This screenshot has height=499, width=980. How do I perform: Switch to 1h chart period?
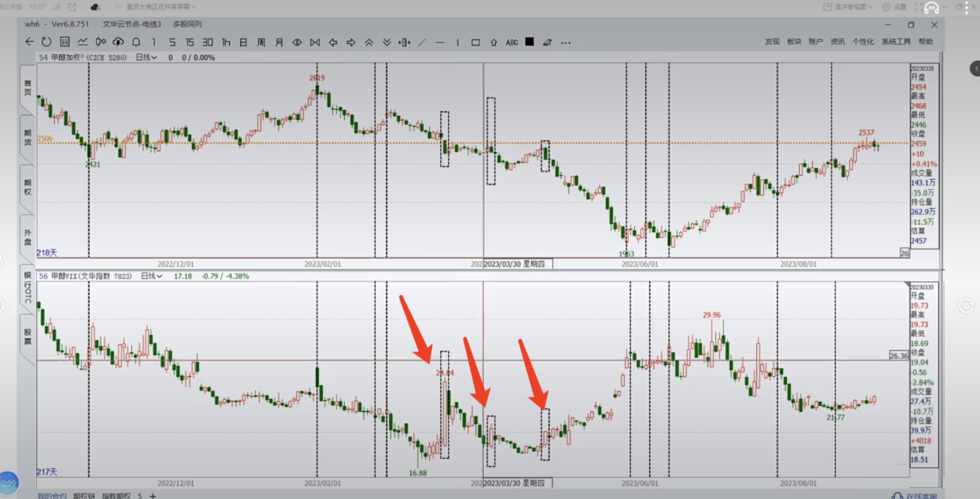tap(226, 42)
